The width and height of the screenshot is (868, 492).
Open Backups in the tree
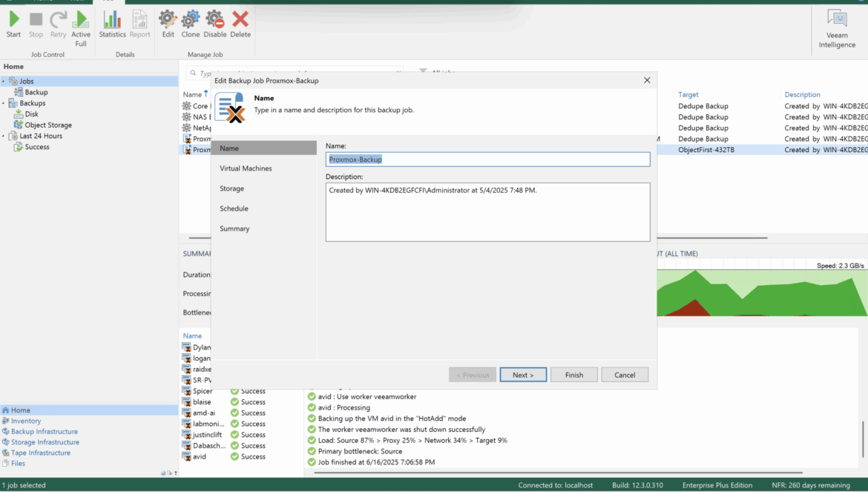(x=32, y=103)
